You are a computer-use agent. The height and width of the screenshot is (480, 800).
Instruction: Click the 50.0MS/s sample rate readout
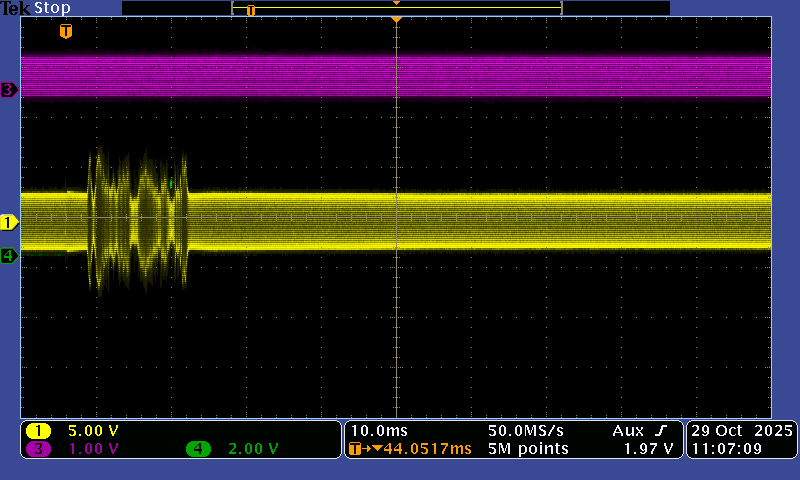point(526,430)
